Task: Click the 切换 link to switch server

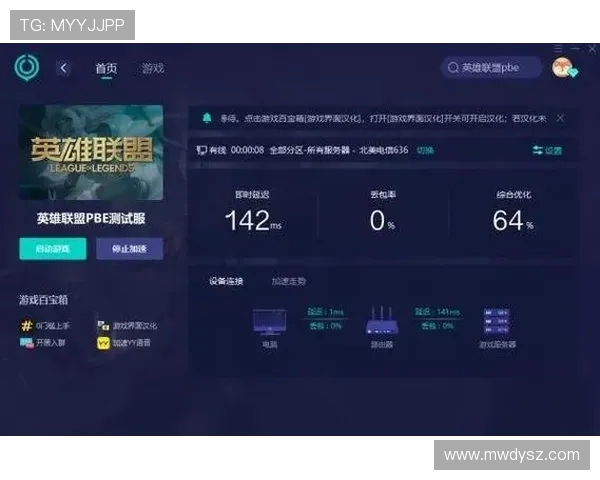Action: point(425,150)
